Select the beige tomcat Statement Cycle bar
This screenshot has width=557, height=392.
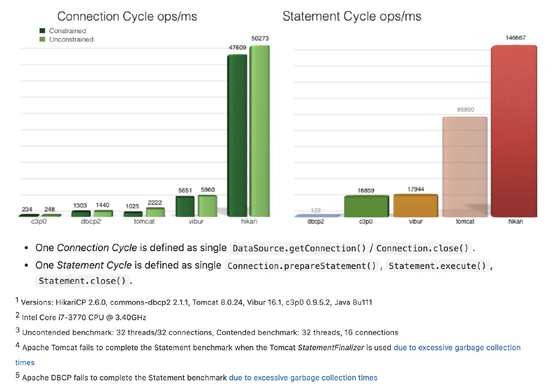[465, 167]
